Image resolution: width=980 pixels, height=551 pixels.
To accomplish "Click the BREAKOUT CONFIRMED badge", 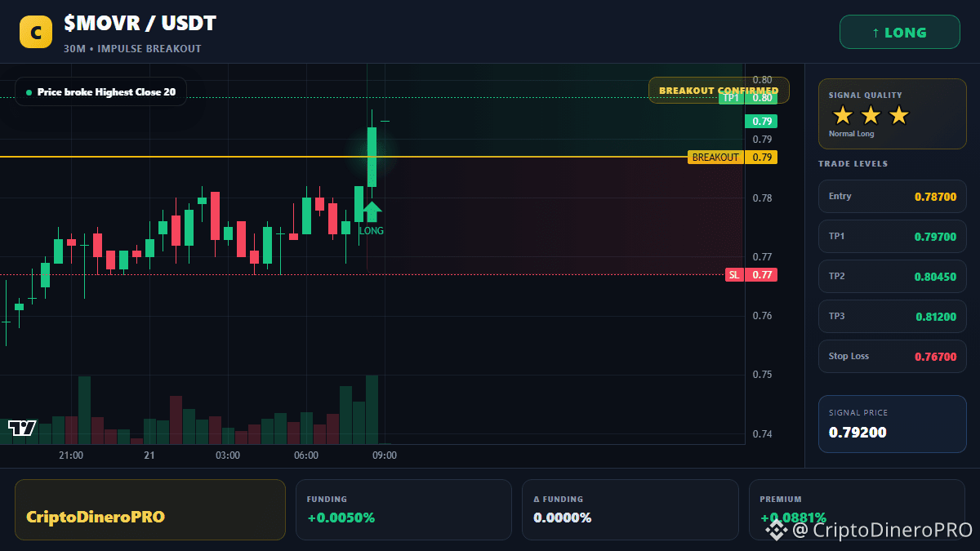I will pyautogui.click(x=719, y=90).
